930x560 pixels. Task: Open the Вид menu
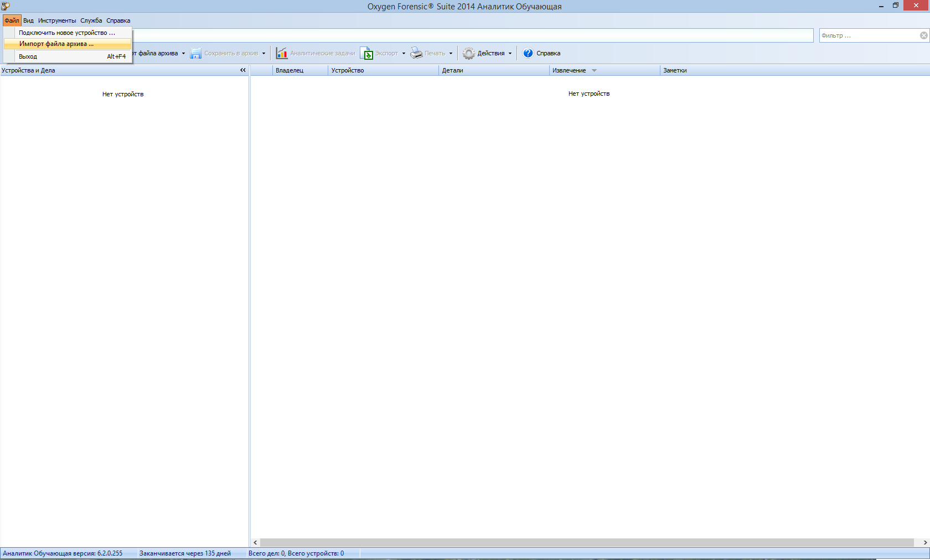point(28,20)
